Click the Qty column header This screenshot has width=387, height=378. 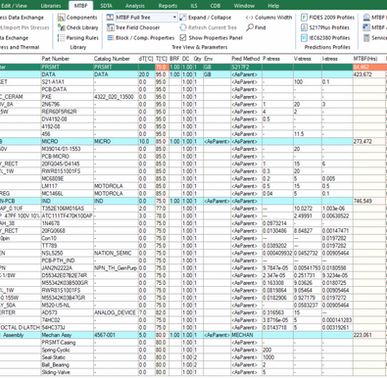pyautogui.click(x=198, y=59)
